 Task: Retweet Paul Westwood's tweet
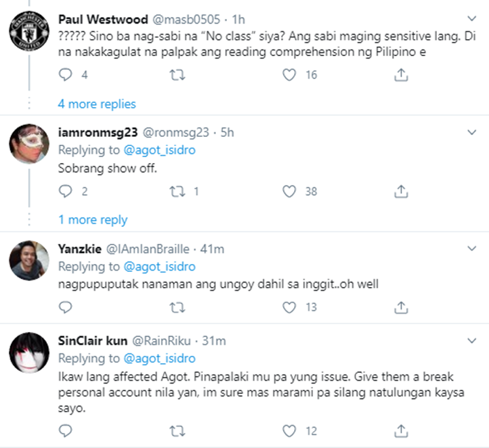(x=177, y=76)
